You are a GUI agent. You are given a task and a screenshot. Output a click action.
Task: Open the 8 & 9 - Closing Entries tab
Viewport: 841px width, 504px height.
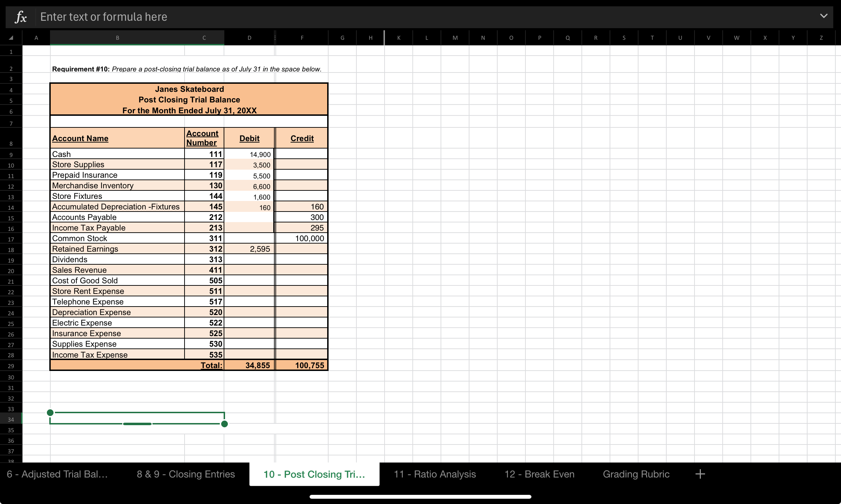click(186, 474)
